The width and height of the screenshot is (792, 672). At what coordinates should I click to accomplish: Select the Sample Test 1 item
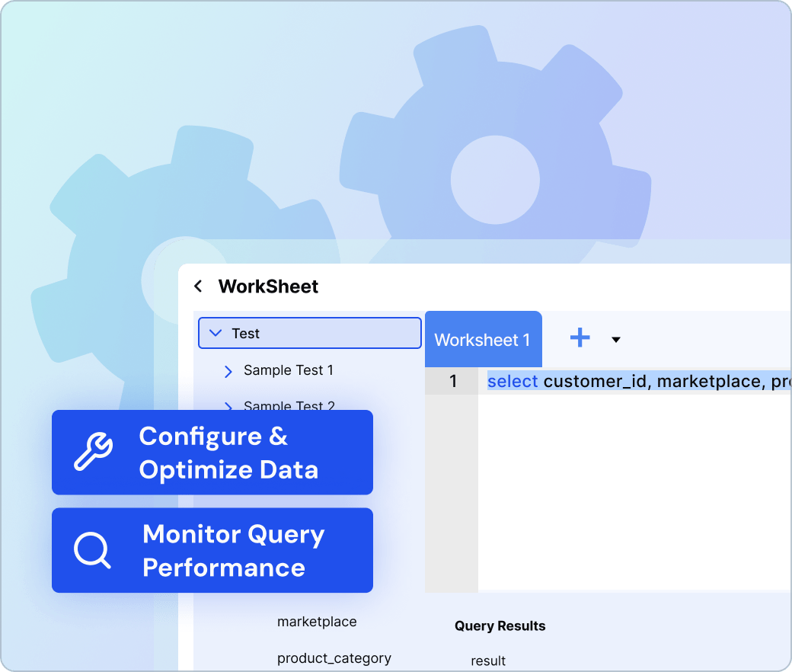tap(289, 370)
